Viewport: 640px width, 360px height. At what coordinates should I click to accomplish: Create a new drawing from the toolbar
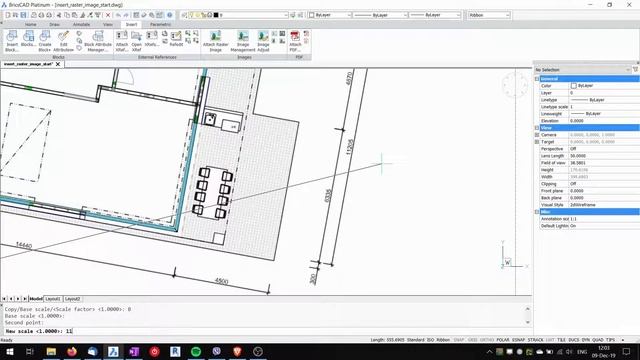(8, 15)
